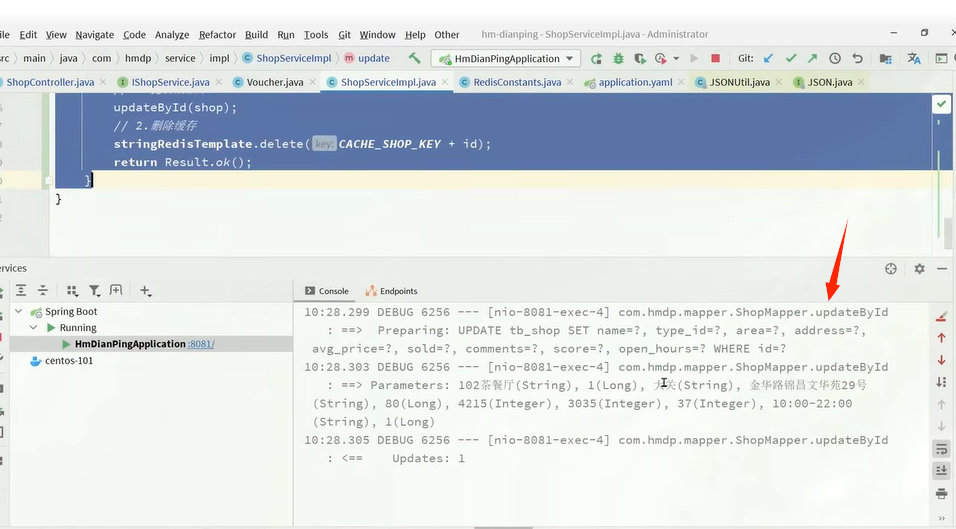This screenshot has width=956, height=529.
Task: Click the red clear-console eraser icon
Action: [x=941, y=316]
